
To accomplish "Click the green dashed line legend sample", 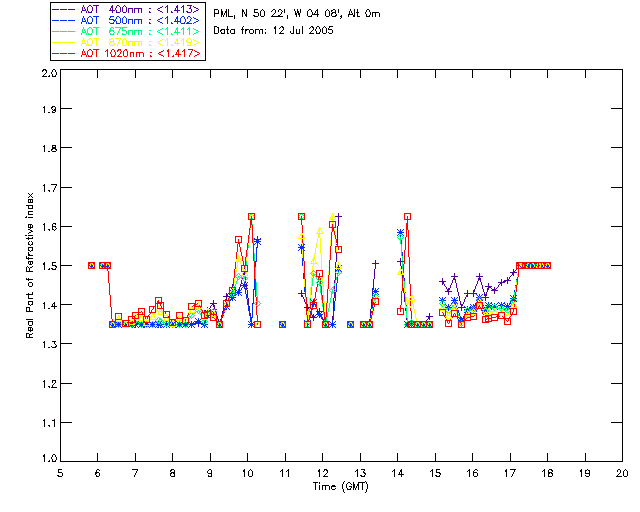I will point(64,31).
